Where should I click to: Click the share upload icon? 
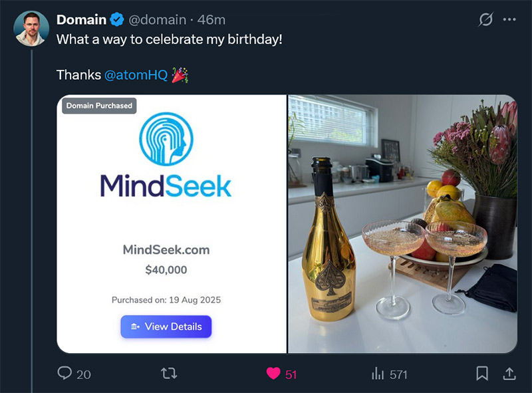(x=509, y=374)
